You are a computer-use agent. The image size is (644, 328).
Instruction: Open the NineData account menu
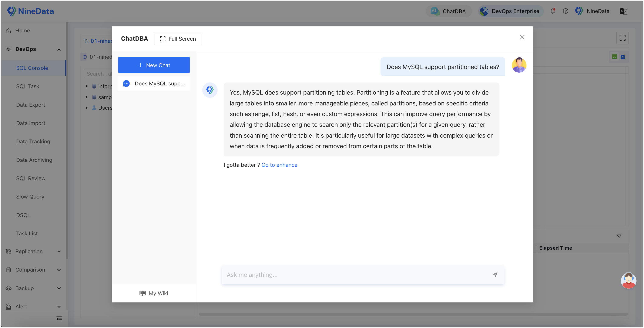click(592, 11)
